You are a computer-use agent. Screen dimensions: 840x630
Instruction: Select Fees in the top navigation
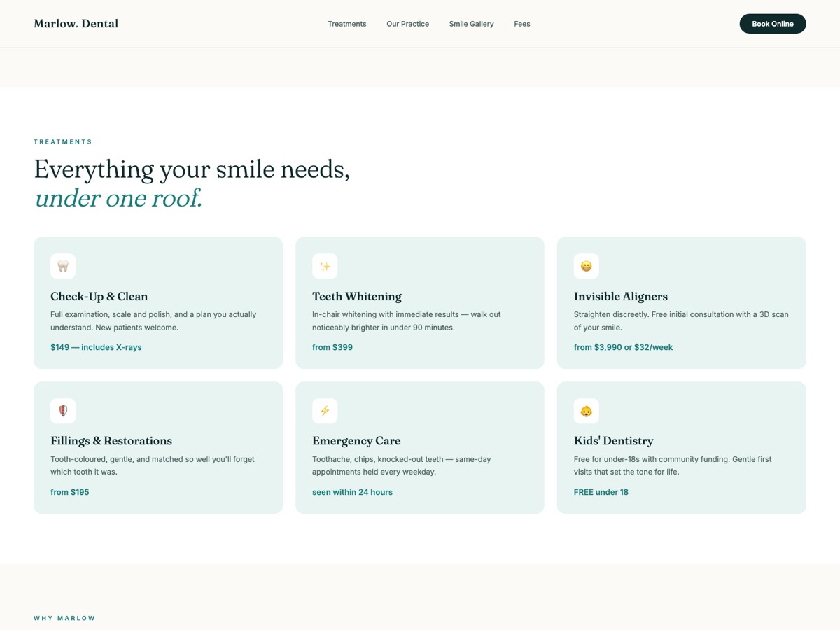[522, 24]
